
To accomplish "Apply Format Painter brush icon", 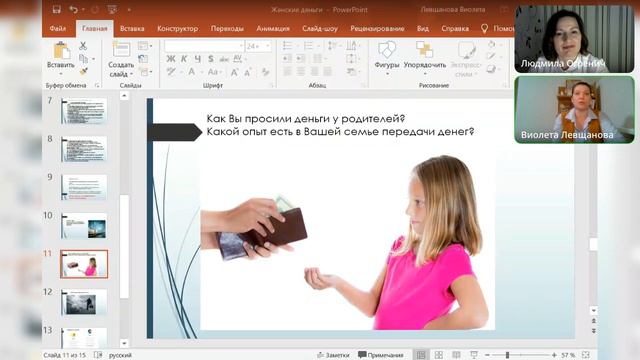I will coord(84,71).
